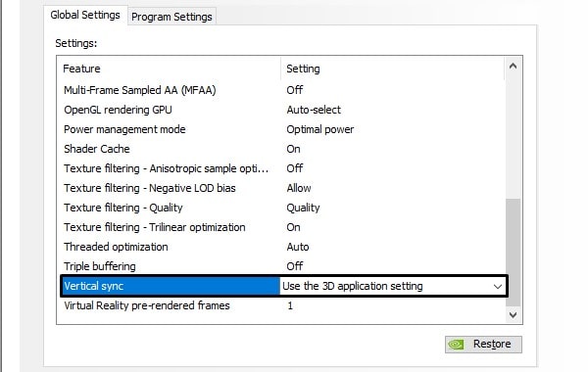Click the Allow setting value

click(299, 188)
